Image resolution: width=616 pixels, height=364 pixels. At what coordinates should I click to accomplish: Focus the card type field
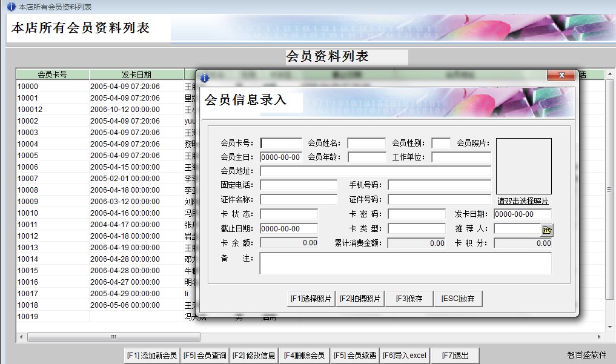[x=417, y=228]
